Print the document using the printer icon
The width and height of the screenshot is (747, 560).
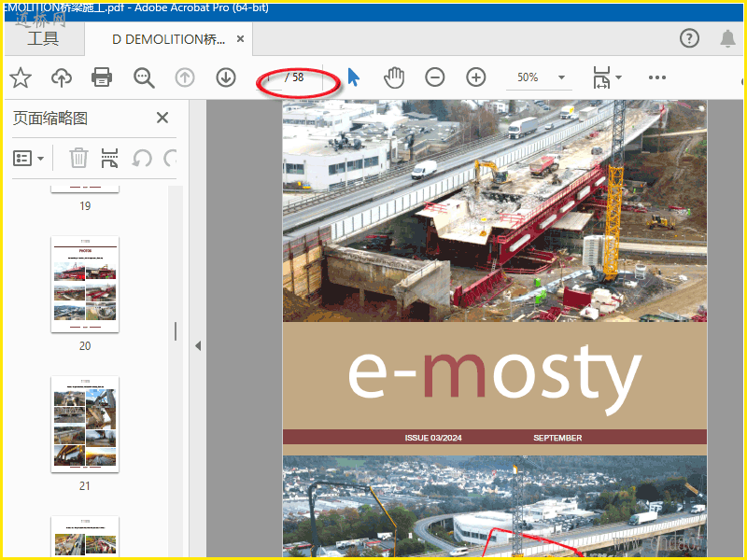point(102,77)
